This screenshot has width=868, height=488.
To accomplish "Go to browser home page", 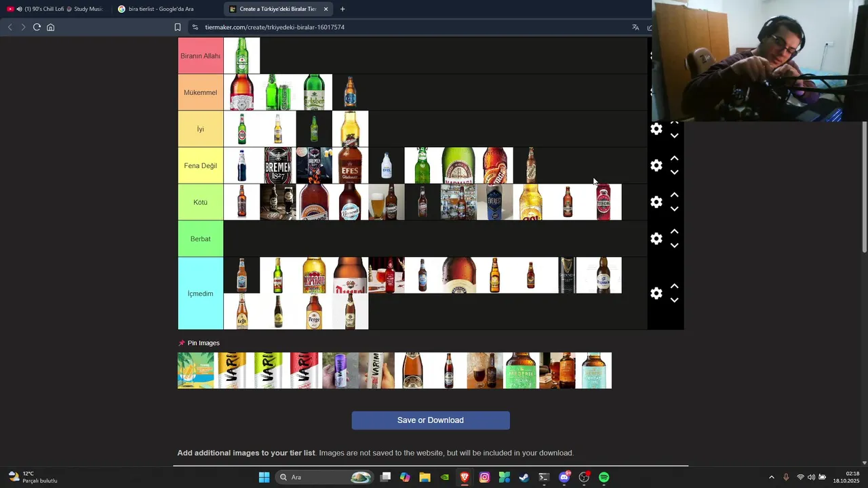I will (x=50, y=27).
